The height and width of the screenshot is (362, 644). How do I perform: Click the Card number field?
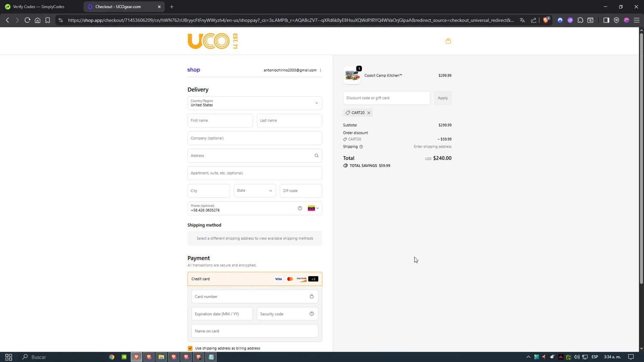[x=255, y=296]
